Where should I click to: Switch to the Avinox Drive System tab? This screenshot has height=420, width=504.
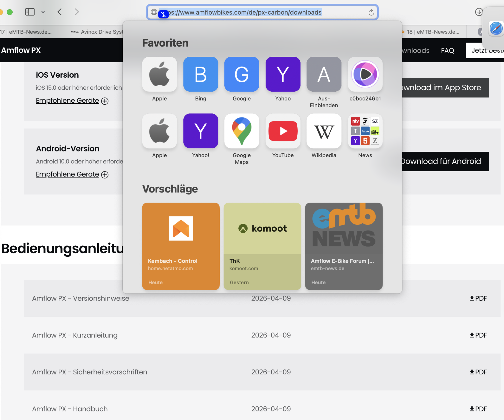pos(91,32)
